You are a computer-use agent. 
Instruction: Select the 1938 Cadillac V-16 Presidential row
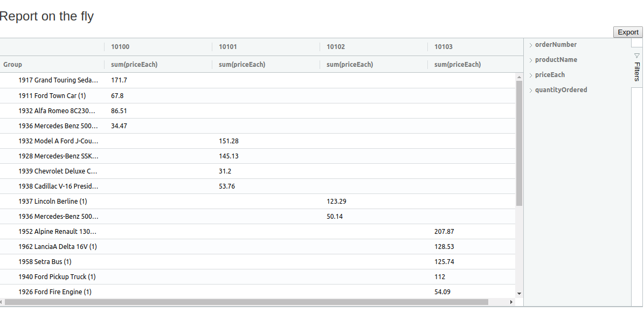coord(258,186)
